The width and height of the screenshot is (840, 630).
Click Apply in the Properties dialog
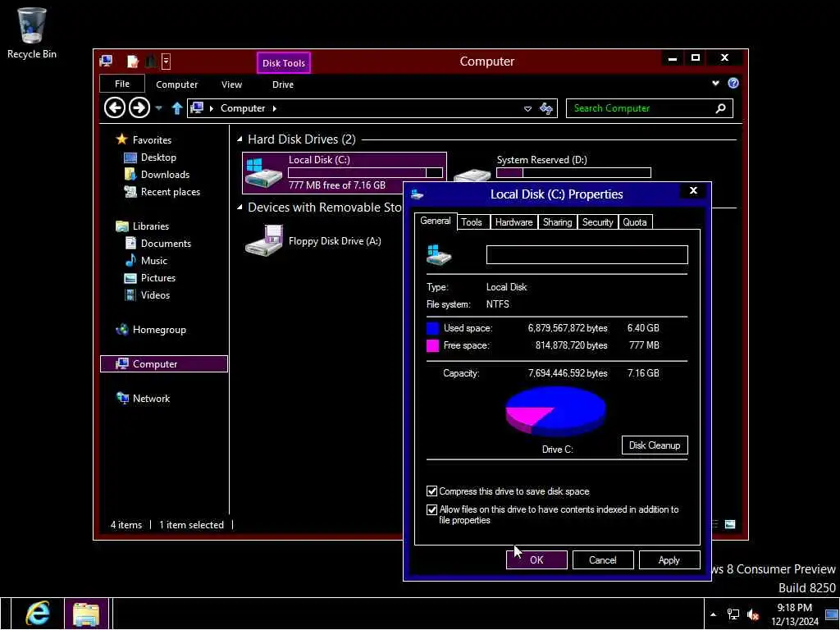(x=669, y=559)
